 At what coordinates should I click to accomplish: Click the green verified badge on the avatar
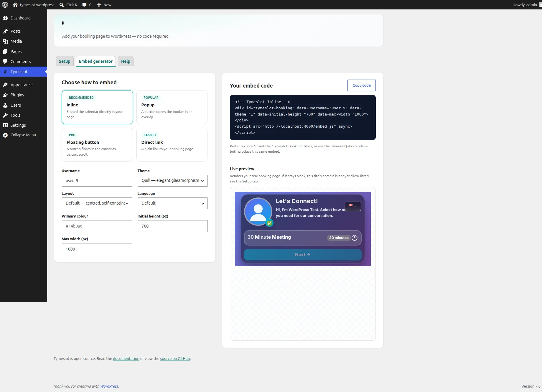tap(269, 223)
